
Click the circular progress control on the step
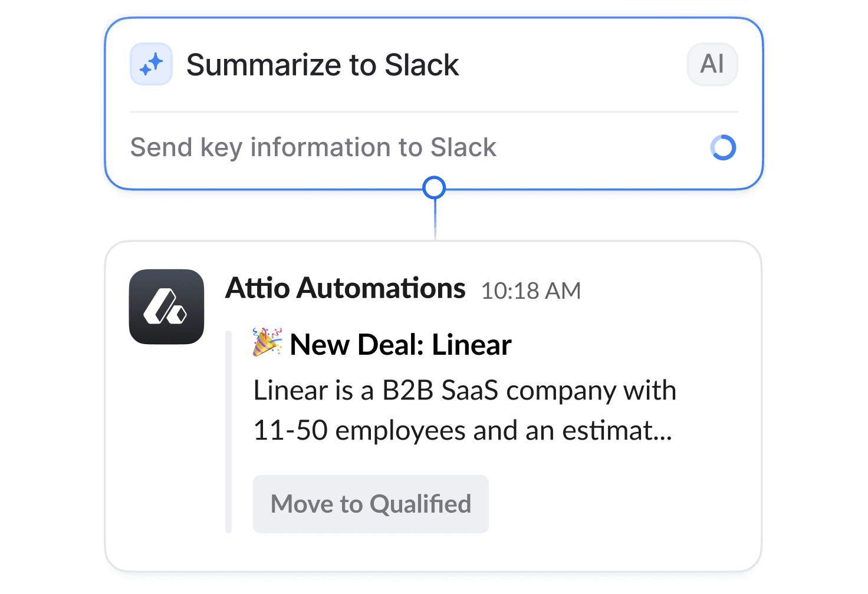tap(724, 147)
